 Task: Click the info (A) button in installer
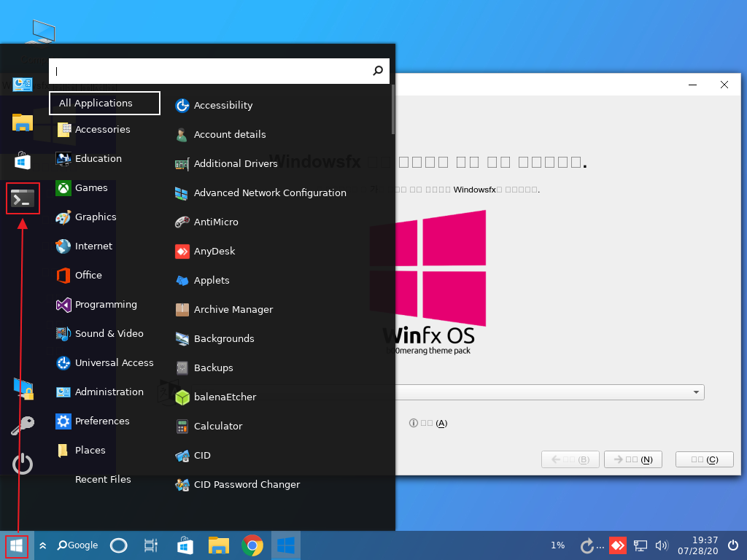427,423
